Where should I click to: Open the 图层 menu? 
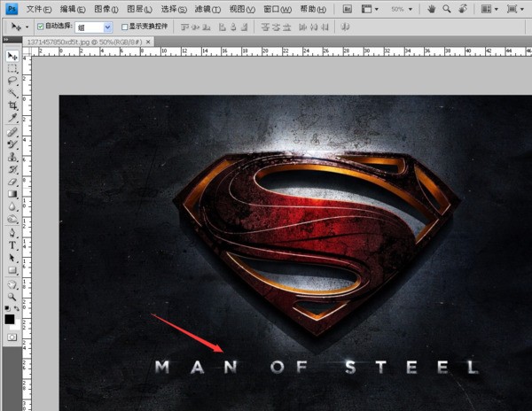coord(137,9)
